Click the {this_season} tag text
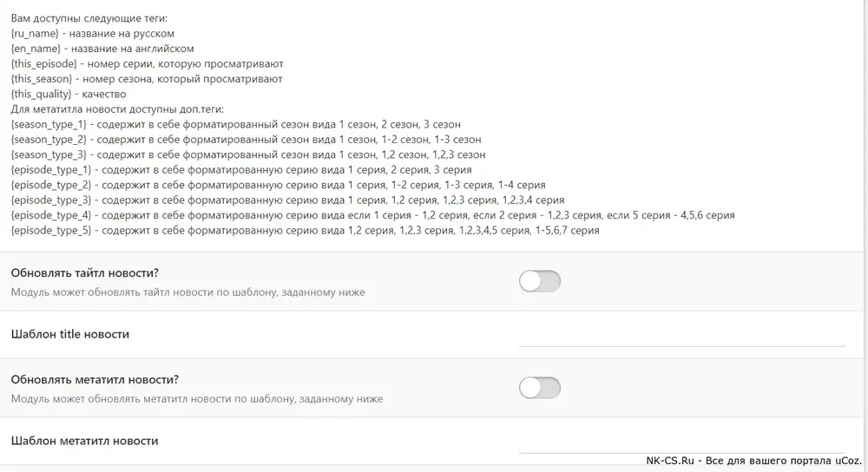The image size is (868, 472). (x=42, y=79)
